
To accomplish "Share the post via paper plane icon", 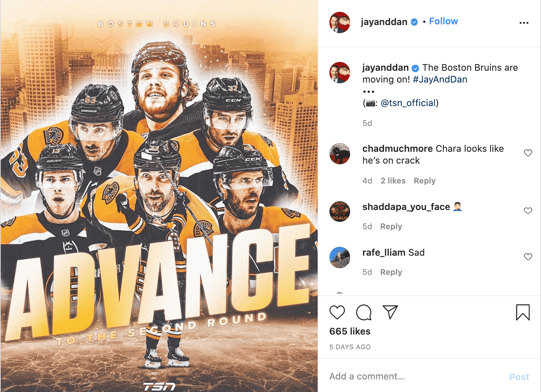I will pos(390,312).
